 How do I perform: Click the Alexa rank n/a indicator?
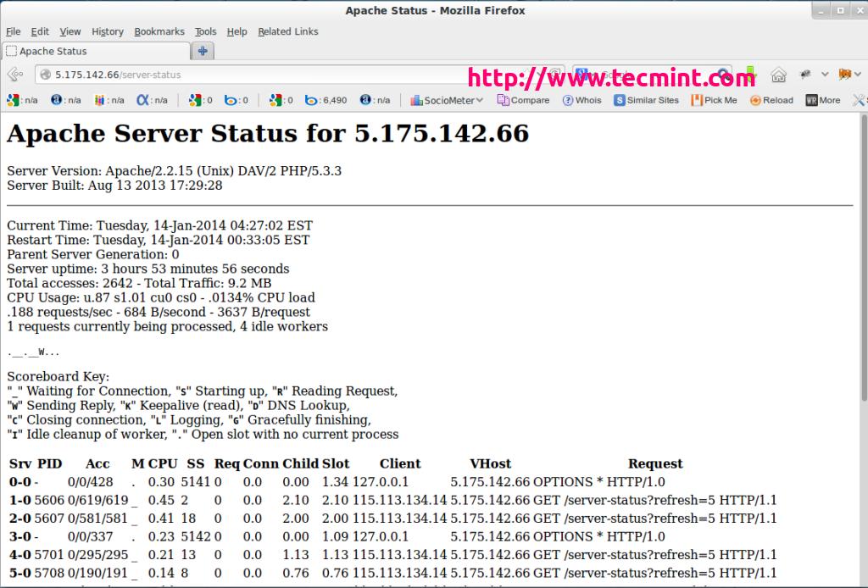[x=152, y=100]
